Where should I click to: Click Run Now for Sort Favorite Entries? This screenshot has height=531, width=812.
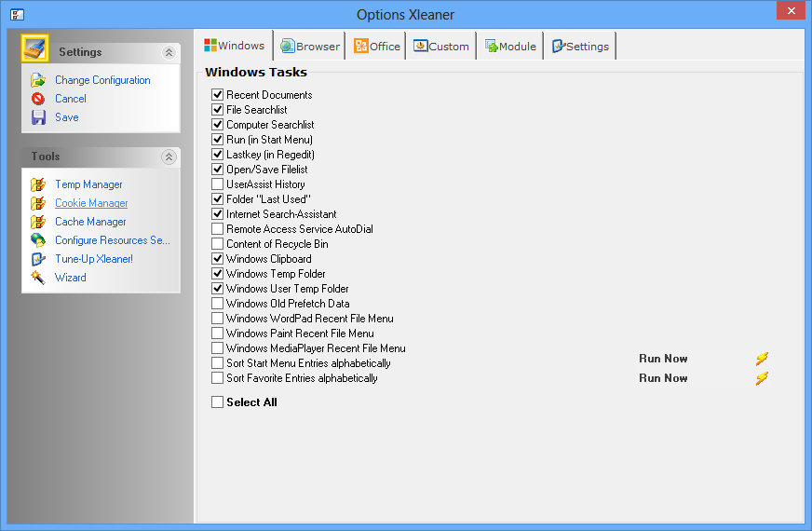point(663,378)
